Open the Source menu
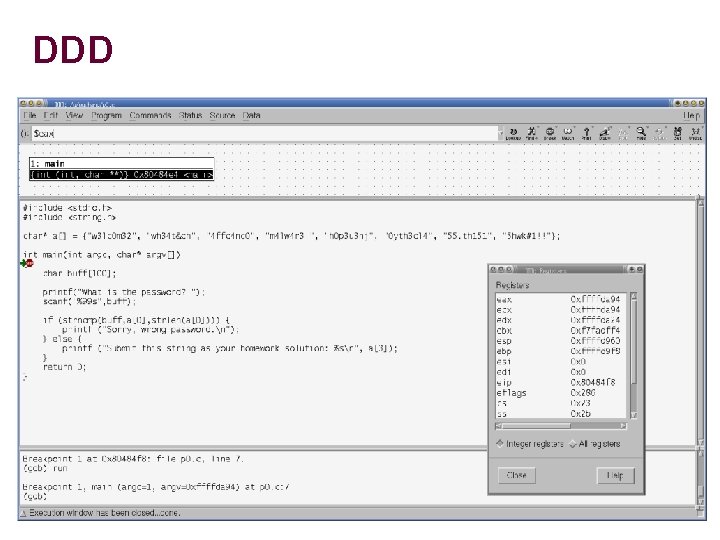This screenshot has height=540, width=720. point(222,115)
